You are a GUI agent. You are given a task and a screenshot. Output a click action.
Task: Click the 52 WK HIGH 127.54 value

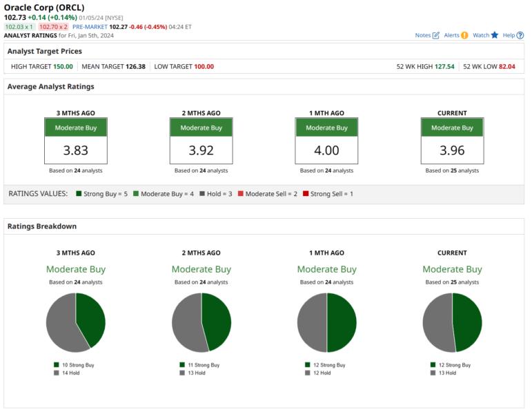click(444, 66)
